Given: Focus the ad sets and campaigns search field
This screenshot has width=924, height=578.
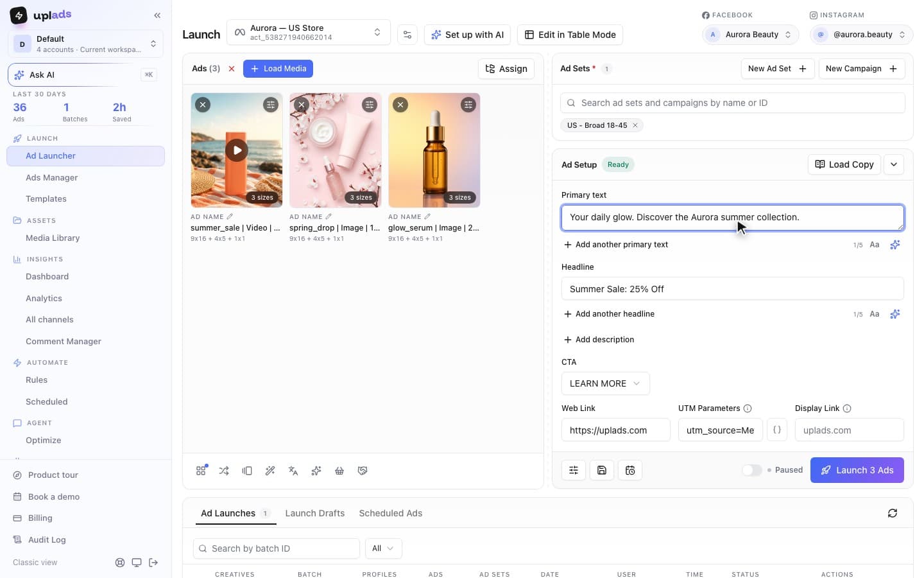Looking at the screenshot, I should click(732, 103).
